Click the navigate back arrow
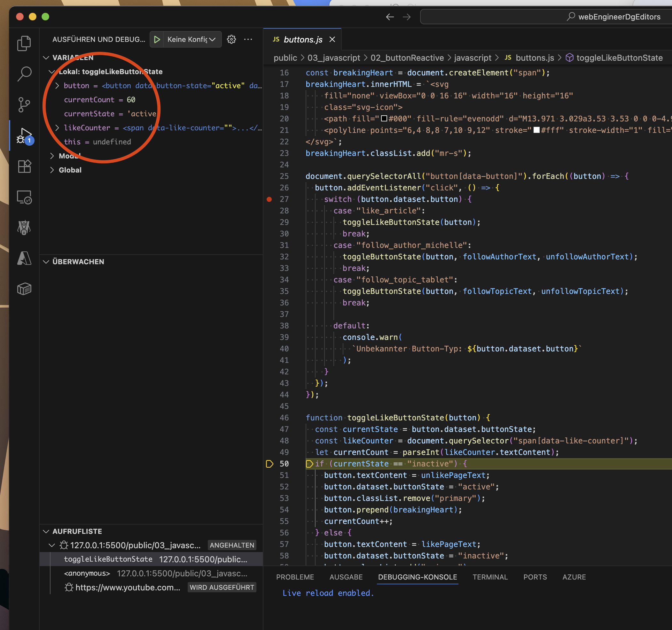 click(x=390, y=17)
